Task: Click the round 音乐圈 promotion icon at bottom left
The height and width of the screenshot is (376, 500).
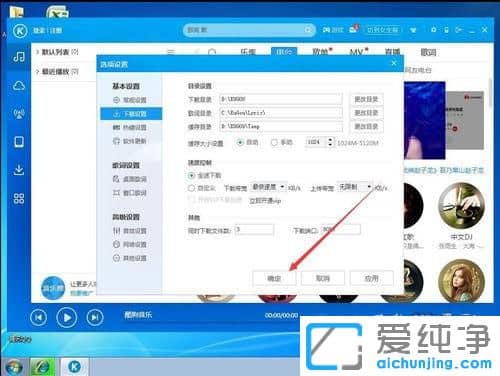Action: 53,288
